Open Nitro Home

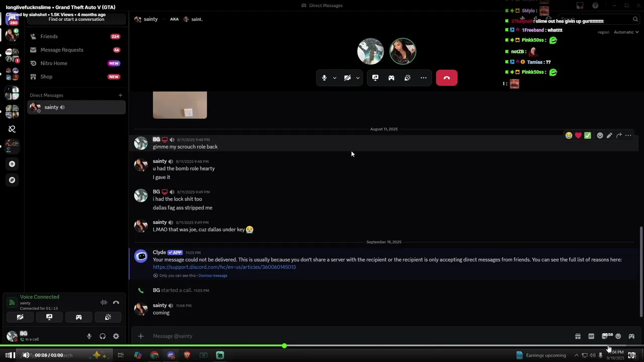(76, 63)
